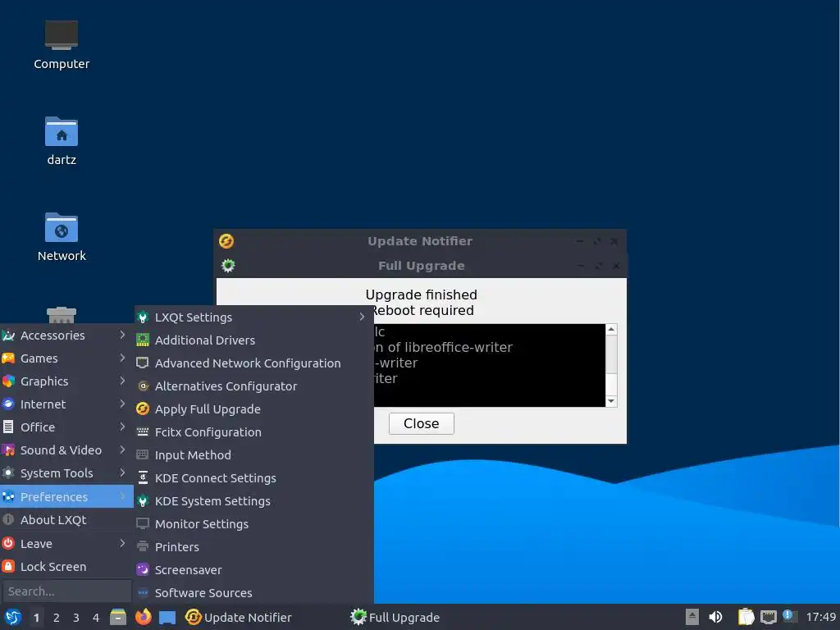Screen dimensions: 840x630
Task: Click scrollbar up arrow in upgrade log
Action: [610, 329]
